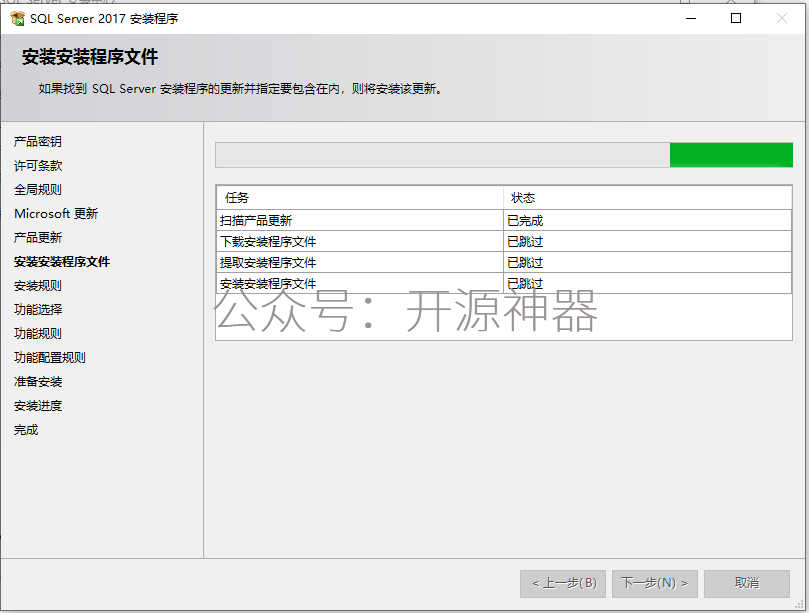Select the 完成 step in sidebar
The width and height of the screenshot is (809, 613).
pos(26,430)
